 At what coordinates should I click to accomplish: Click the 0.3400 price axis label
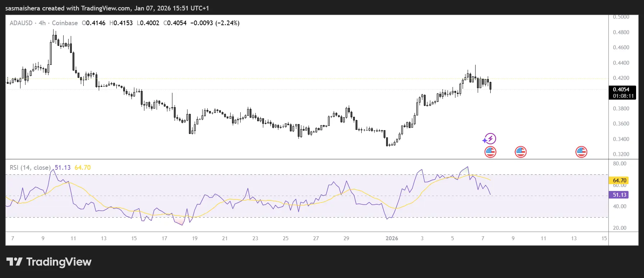(x=621, y=139)
